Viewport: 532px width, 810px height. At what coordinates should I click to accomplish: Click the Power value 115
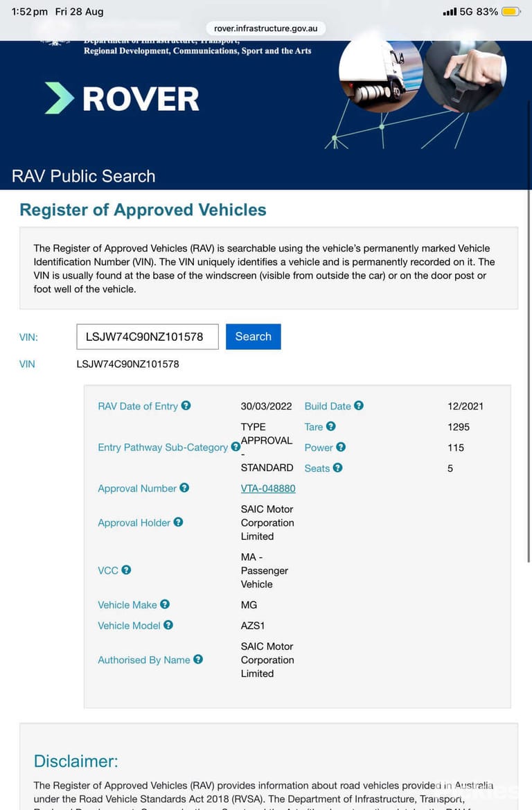pyautogui.click(x=456, y=448)
